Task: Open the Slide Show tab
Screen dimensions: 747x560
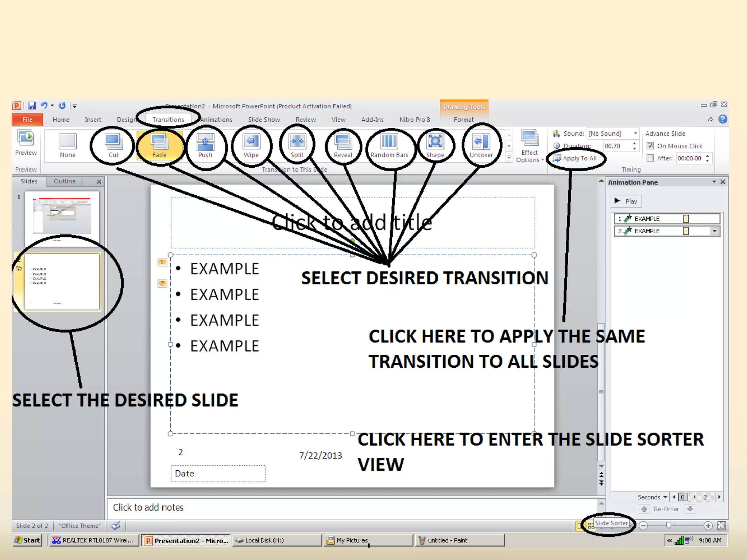Action: pos(264,120)
